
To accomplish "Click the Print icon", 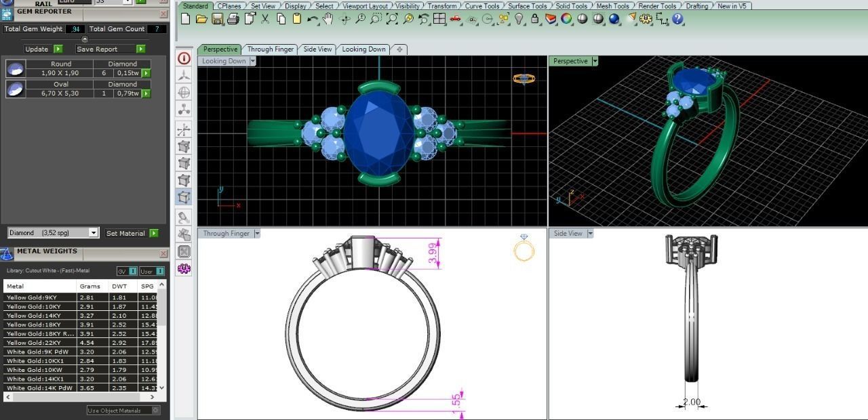I will [233, 19].
